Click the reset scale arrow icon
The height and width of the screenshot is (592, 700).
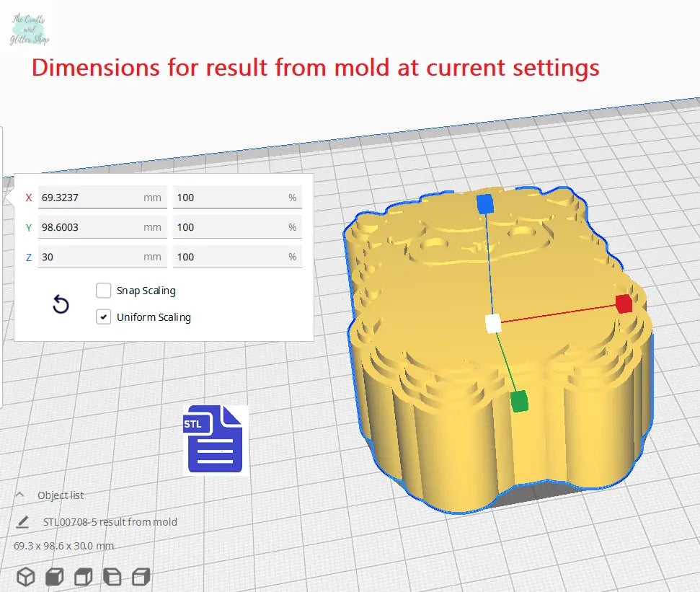coord(61,305)
